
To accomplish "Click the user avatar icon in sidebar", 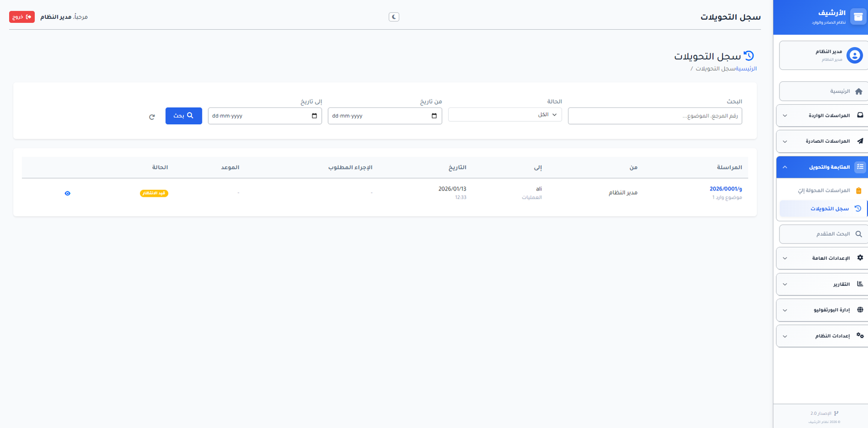I will (854, 55).
